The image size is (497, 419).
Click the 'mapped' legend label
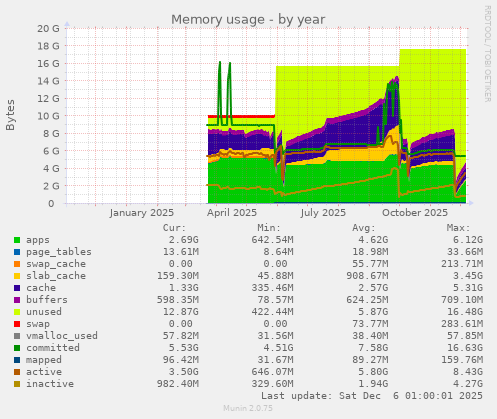44,360
